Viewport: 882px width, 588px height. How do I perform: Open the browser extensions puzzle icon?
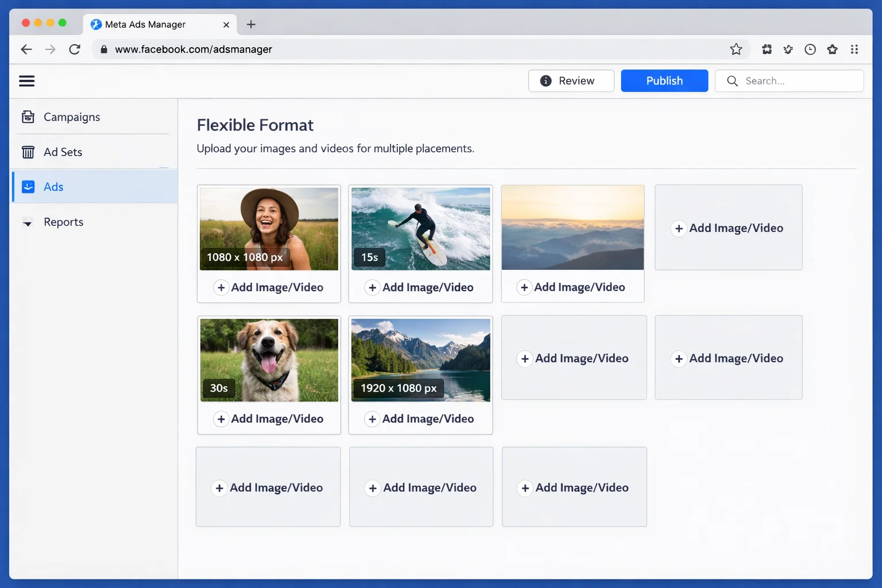click(767, 49)
